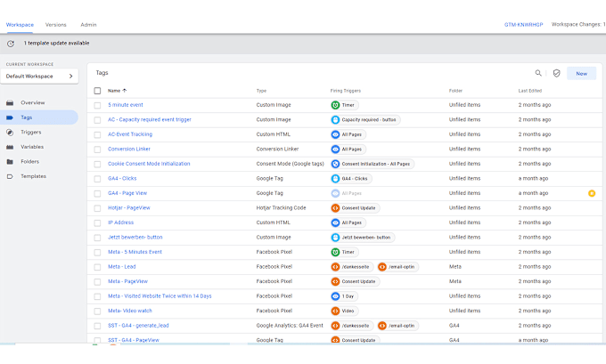Expand the Default Workspace selector

[x=39, y=76]
